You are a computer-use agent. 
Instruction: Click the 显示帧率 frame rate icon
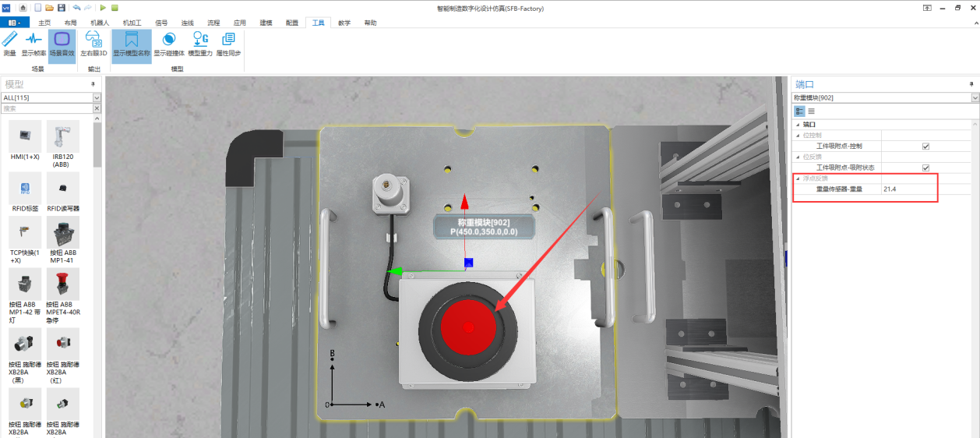pos(33,44)
